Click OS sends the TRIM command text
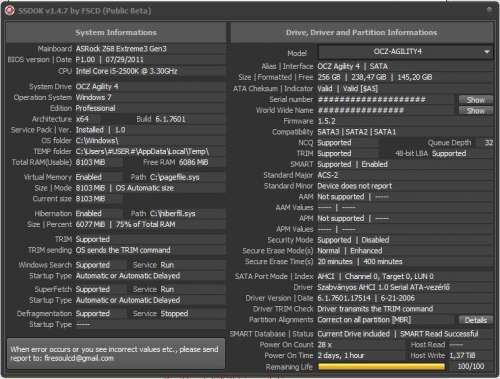 123,250
